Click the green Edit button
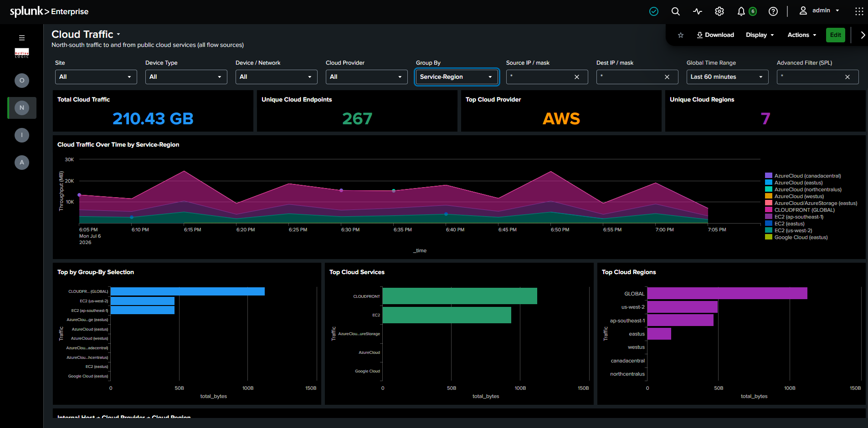Image resolution: width=868 pixels, height=428 pixels. 835,35
